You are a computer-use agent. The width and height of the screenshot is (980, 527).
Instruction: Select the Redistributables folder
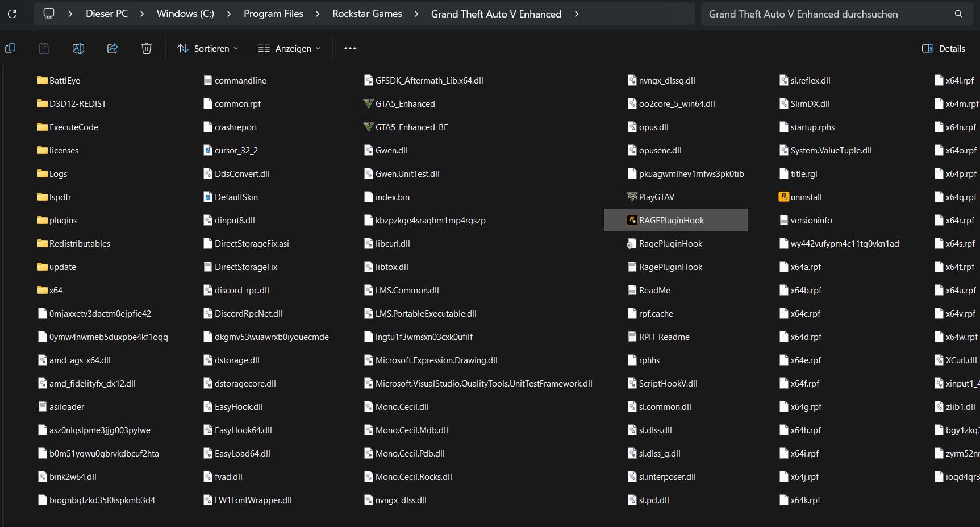(x=74, y=243)
